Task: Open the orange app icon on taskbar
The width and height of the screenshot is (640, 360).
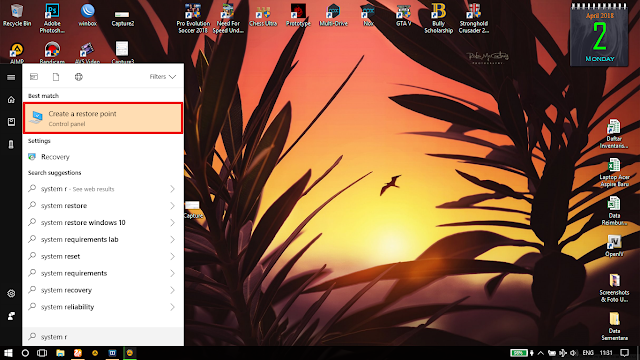Action: (78, 353)
